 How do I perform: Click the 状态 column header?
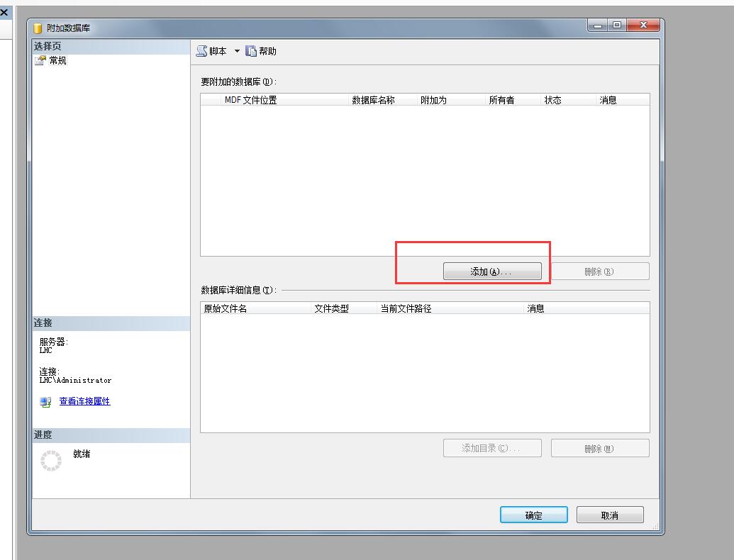568,100
